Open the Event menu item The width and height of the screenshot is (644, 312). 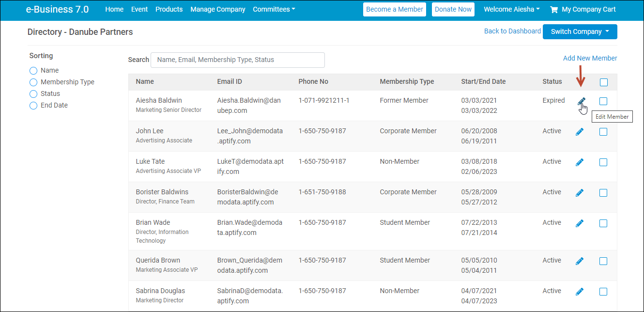(x=139, y=9)
